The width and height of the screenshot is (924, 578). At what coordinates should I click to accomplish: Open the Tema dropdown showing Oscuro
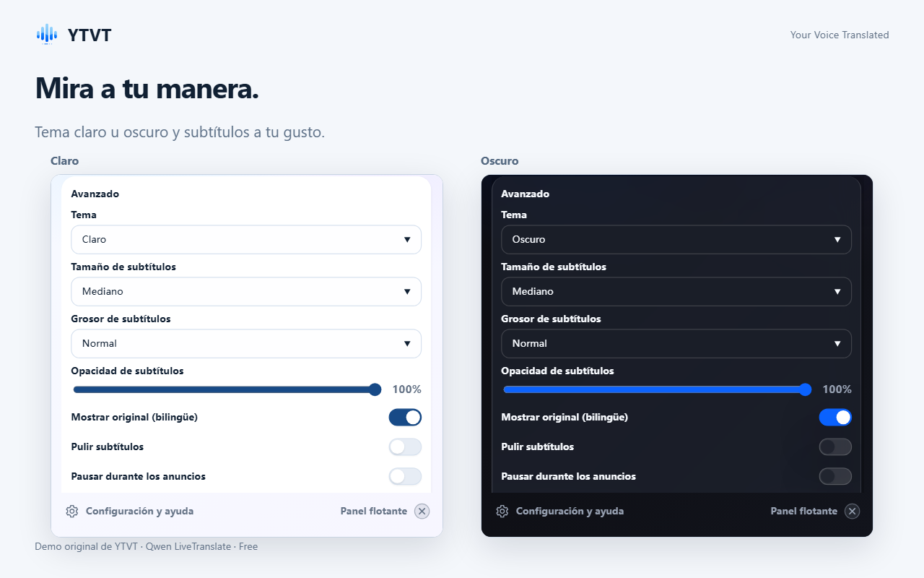point(676,239)
